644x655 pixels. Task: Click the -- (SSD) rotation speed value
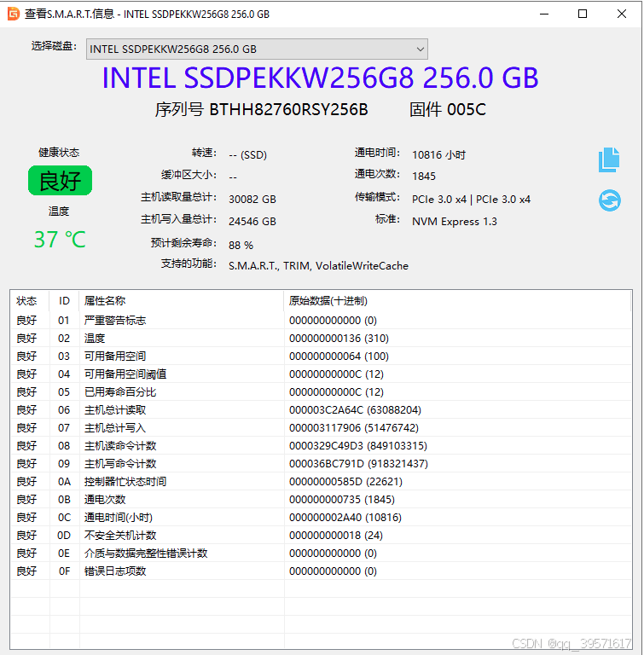[x=248, y=155]
